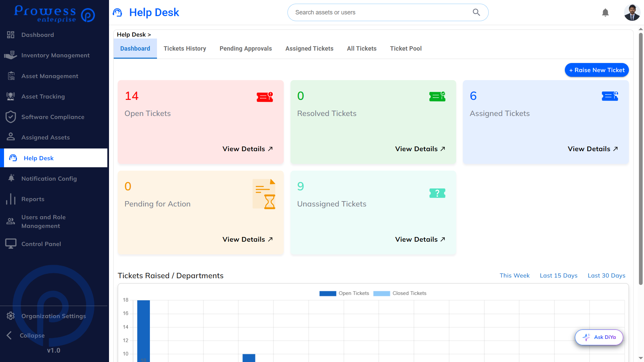View Details of Pending for Action
The image size is (644, 362).
coord(248,239)
